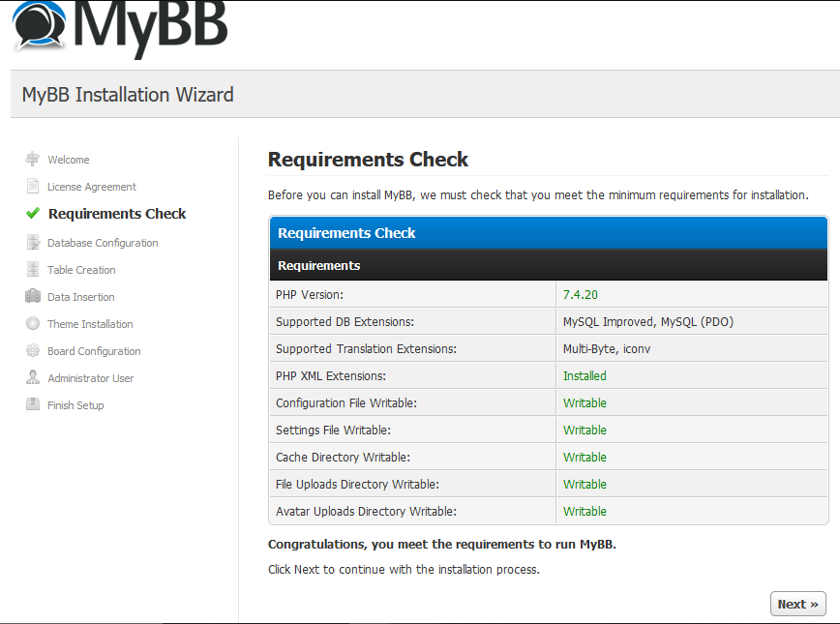Viewport: 840px width, 624px height.
Task: Click the PHP Version value 7.4.20
Action: click(x=586, y=295)
